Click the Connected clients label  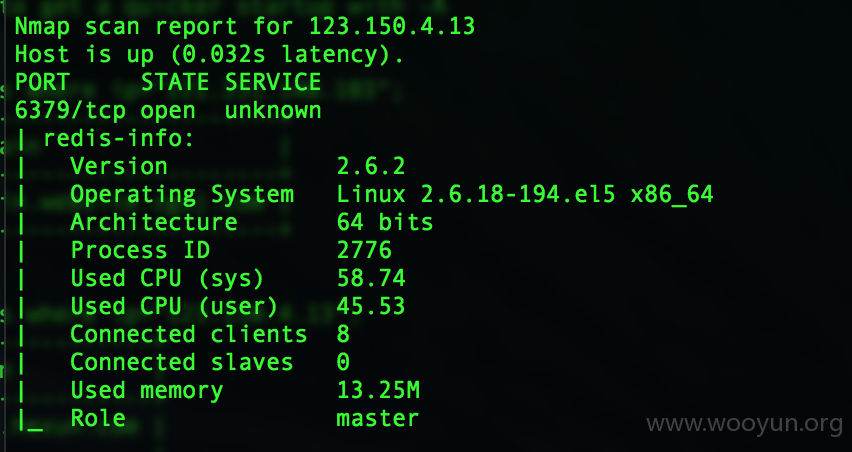point(189,334)
